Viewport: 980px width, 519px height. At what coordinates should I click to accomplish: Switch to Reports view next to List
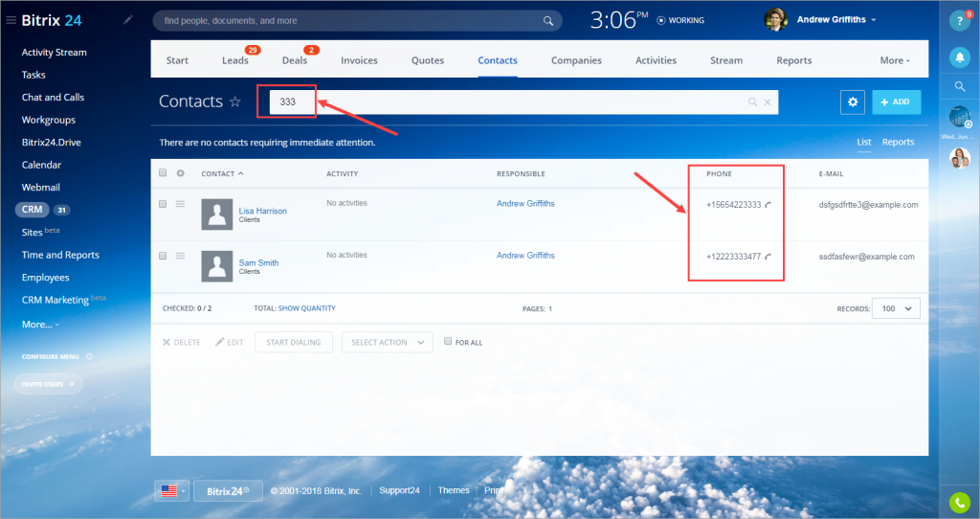898,142
